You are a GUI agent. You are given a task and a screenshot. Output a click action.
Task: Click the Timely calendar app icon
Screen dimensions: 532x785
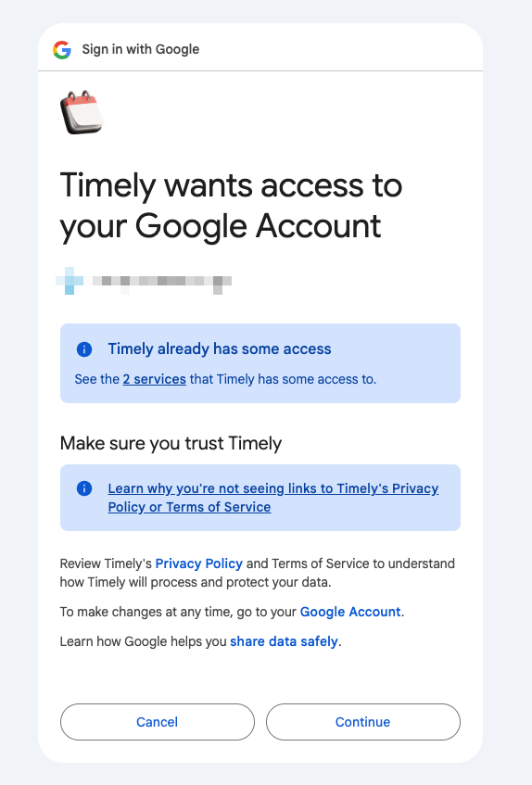pyautogui.click(x=82, y=113)
